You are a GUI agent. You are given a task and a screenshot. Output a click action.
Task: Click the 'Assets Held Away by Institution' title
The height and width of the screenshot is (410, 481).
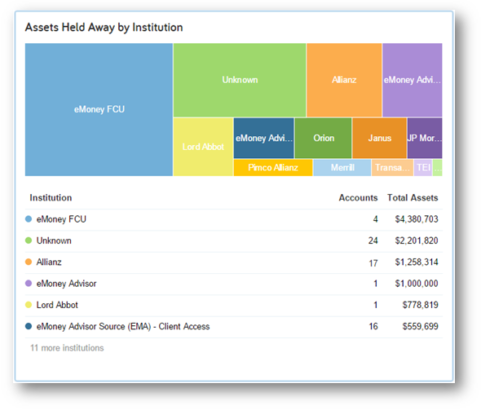[x=104, y=27]
